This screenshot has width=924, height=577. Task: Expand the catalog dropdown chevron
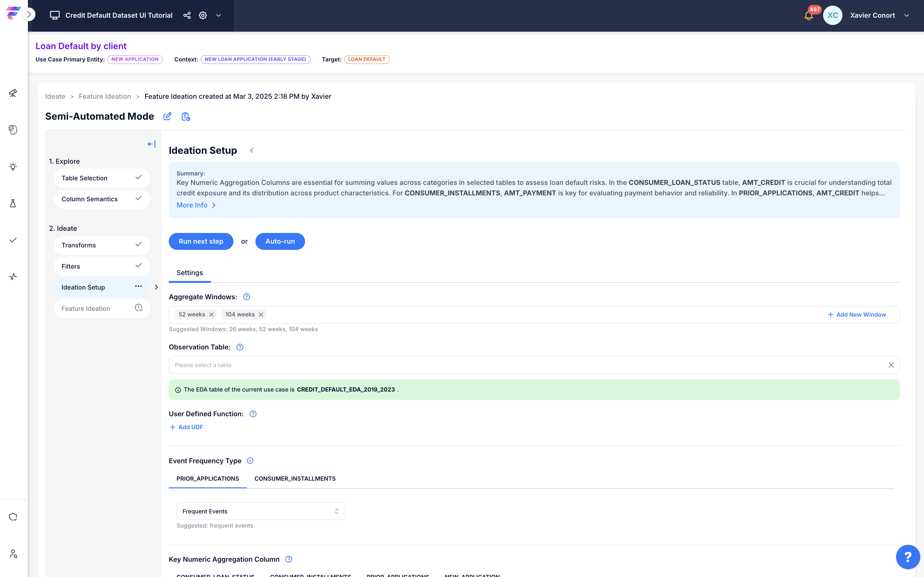pos(219,15)
